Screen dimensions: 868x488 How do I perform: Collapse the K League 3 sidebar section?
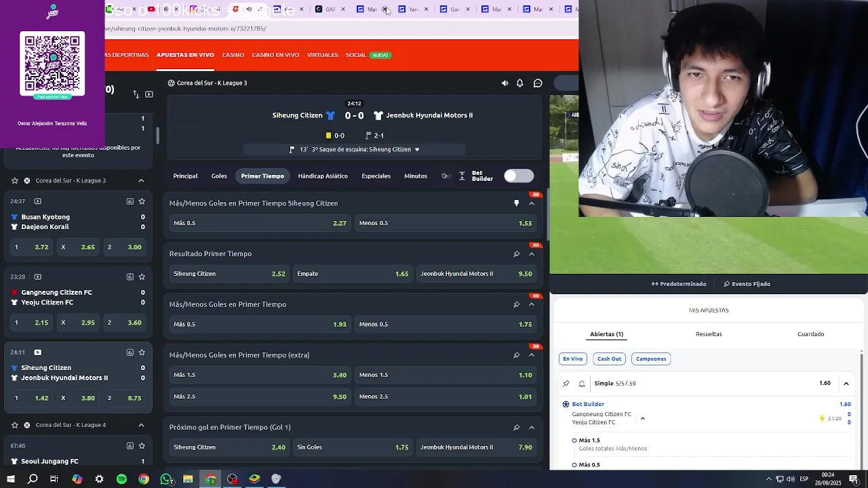tap(141, 180)
